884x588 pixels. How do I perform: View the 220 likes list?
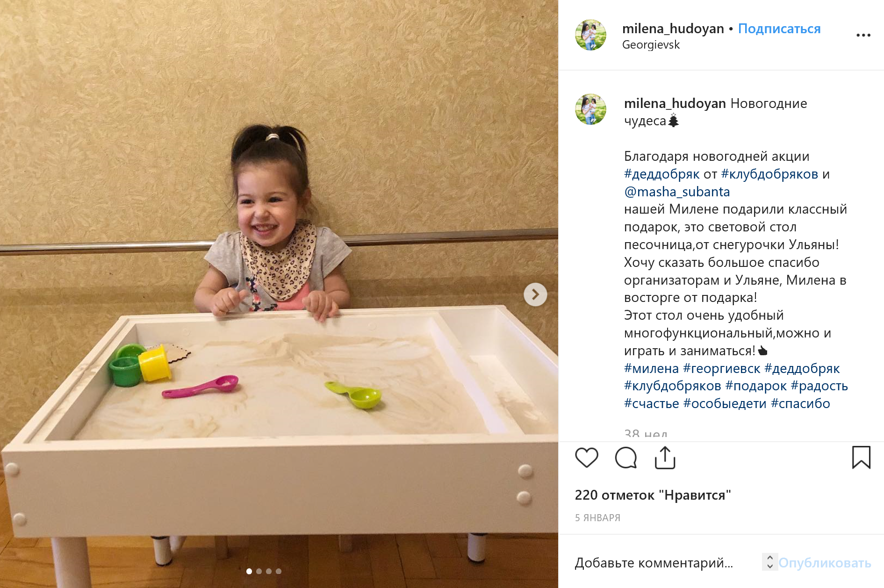point(653,495)
